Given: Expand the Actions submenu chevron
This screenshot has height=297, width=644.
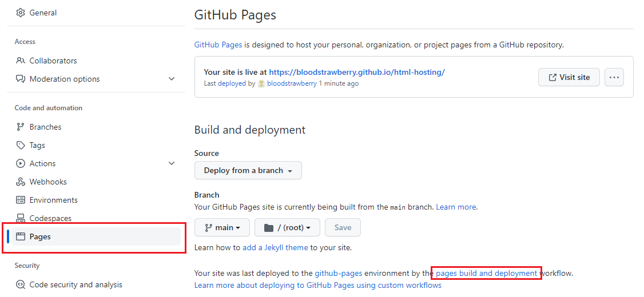Looking at the screenshot, I should pos(172,163).
